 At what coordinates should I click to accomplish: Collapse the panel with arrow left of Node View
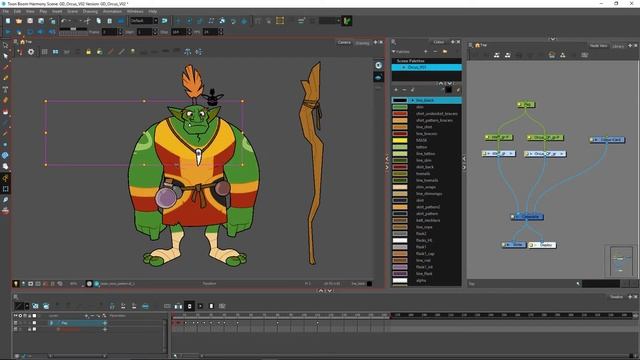pyautogui.click(x=464, y=163)
